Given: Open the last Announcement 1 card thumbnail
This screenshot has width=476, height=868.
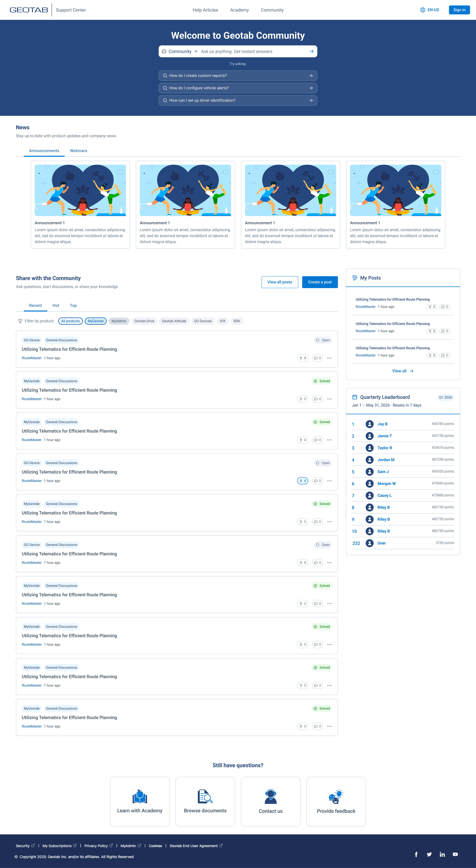Looking at the screenshot, I should click(395, 190).
